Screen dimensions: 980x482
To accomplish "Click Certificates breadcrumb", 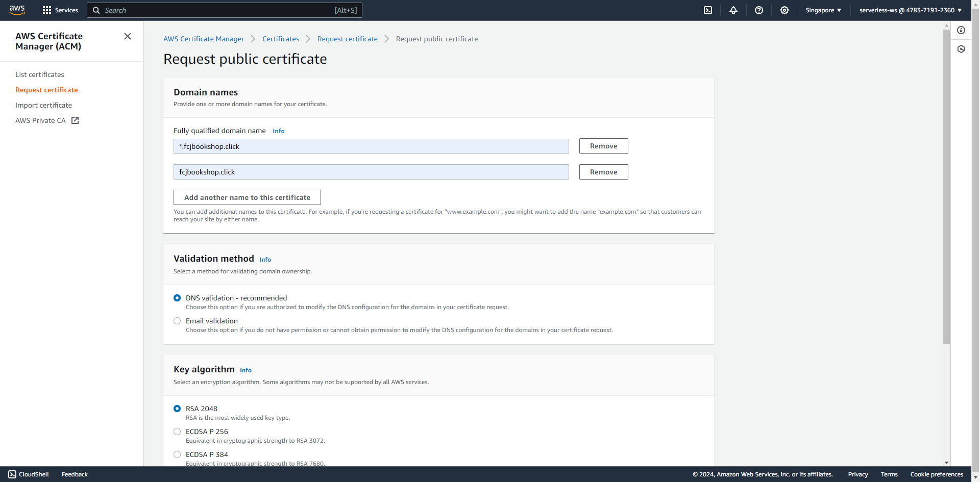I will (281, 39).
